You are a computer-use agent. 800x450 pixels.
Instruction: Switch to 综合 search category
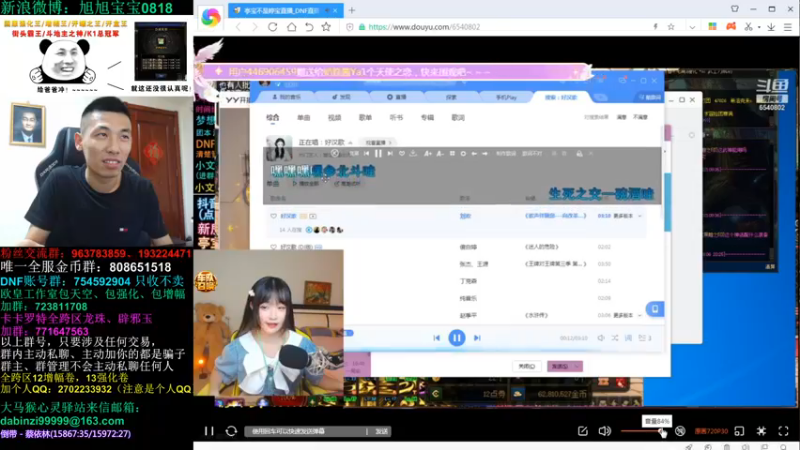click(272, 117)
